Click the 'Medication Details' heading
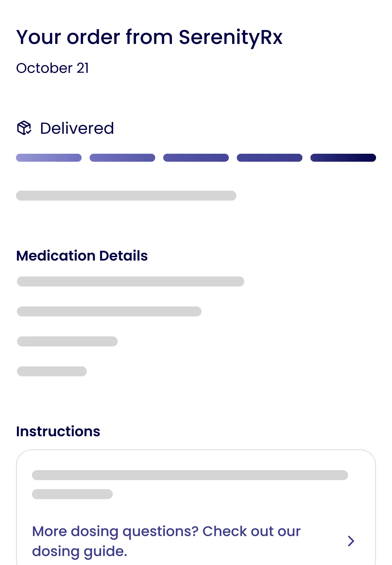Image resolution: width=392 pixels, height=565 pixels. [x=82, y=256]
